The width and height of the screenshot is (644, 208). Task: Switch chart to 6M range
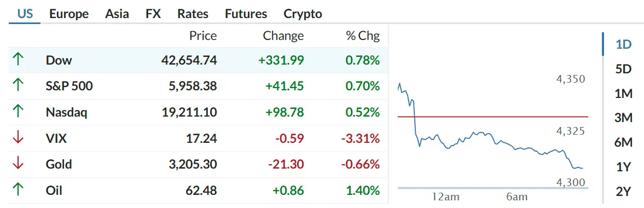623,143
